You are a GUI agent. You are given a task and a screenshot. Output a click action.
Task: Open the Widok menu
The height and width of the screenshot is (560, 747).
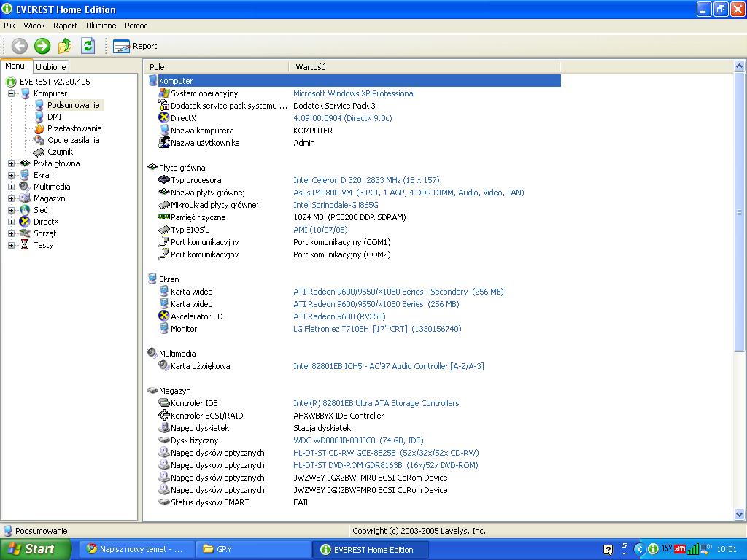(x=34, y=26)
